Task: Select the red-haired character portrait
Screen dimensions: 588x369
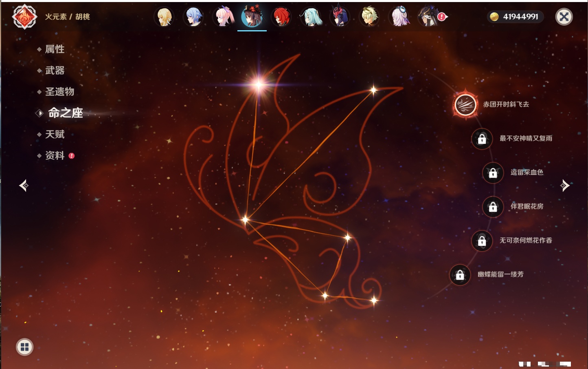Action: tap(281, 17)
